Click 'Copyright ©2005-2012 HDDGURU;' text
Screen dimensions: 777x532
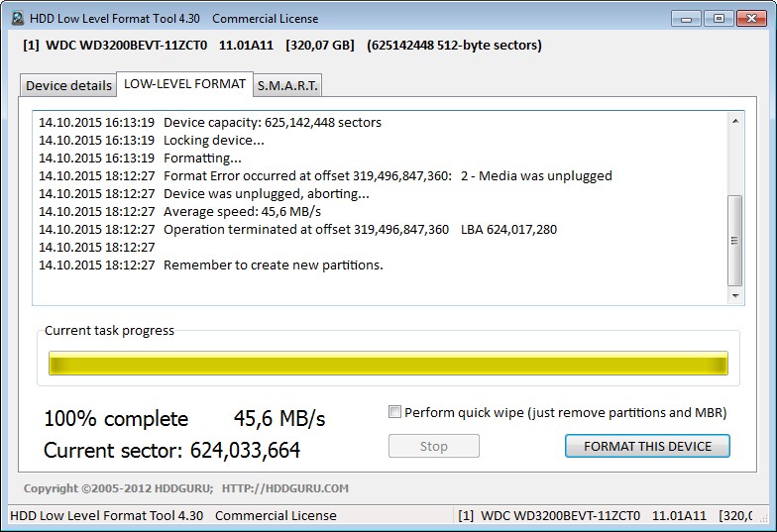118,487
